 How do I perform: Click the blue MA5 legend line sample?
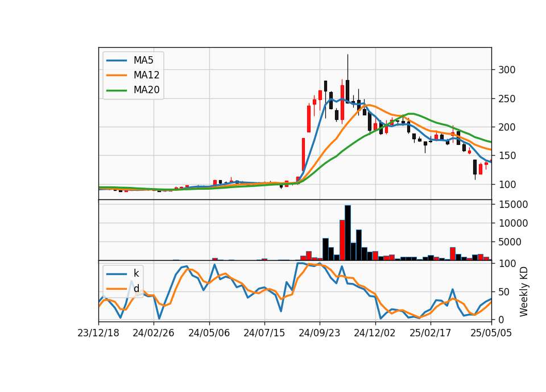pos(117,61)
